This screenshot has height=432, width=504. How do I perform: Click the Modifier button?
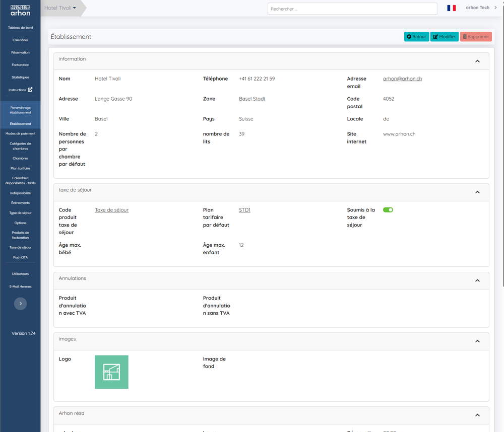(x=444, y=37)
